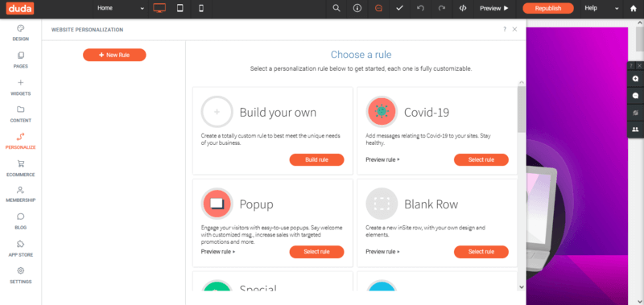Preview the Popup rule link
This screenshot has height=305, width=644.
coord(218,252)
